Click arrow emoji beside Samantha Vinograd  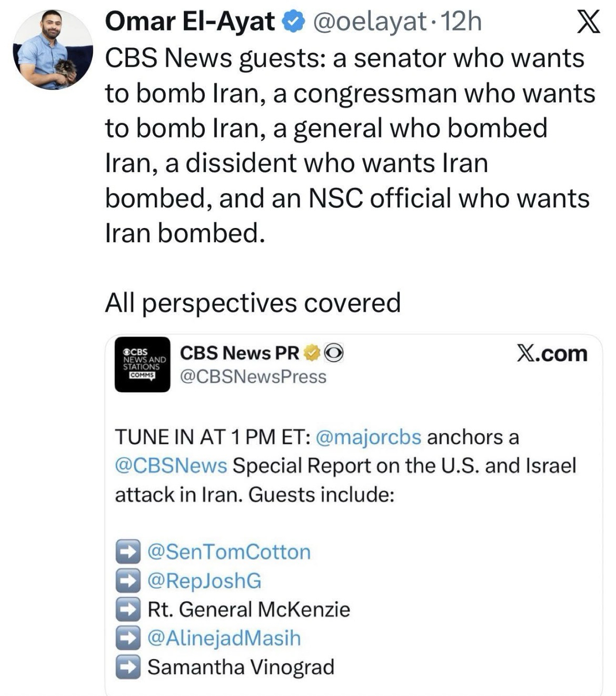click(128, 667)
